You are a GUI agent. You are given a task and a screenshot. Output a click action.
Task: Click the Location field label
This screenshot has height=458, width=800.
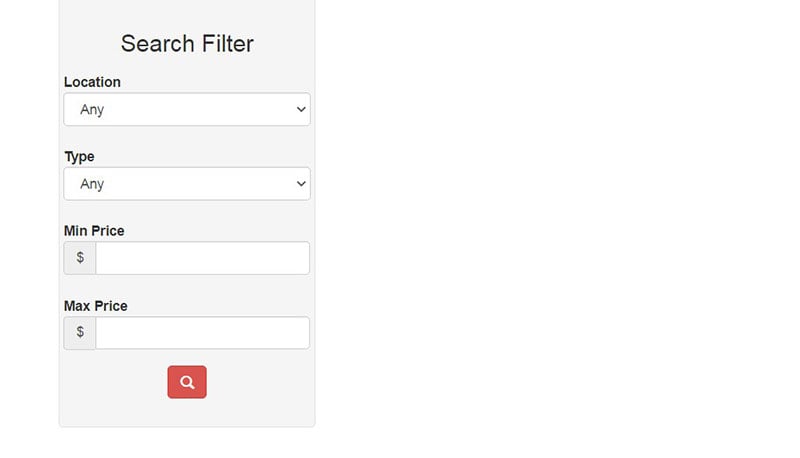(92, 82)
